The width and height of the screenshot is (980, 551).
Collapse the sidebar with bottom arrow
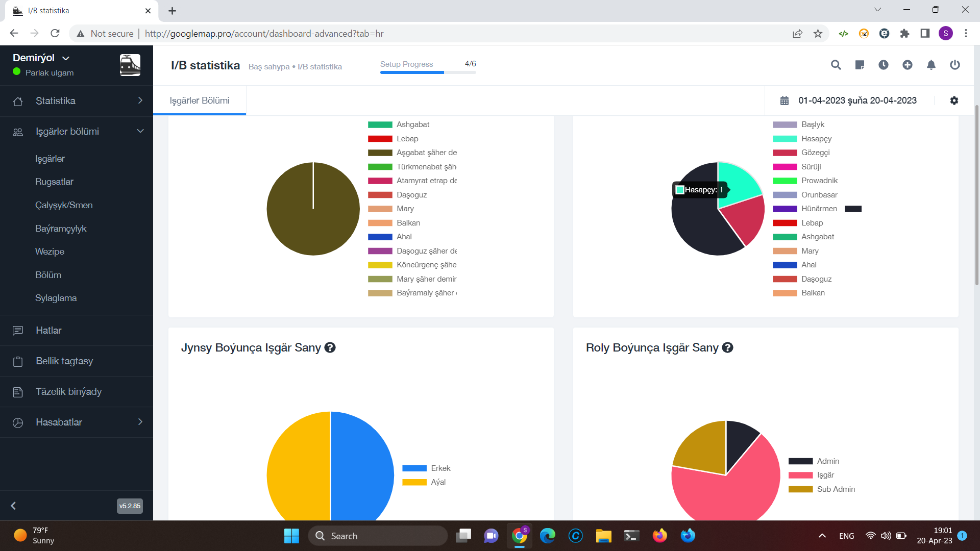pyautogui.click(x=13, y=506)
